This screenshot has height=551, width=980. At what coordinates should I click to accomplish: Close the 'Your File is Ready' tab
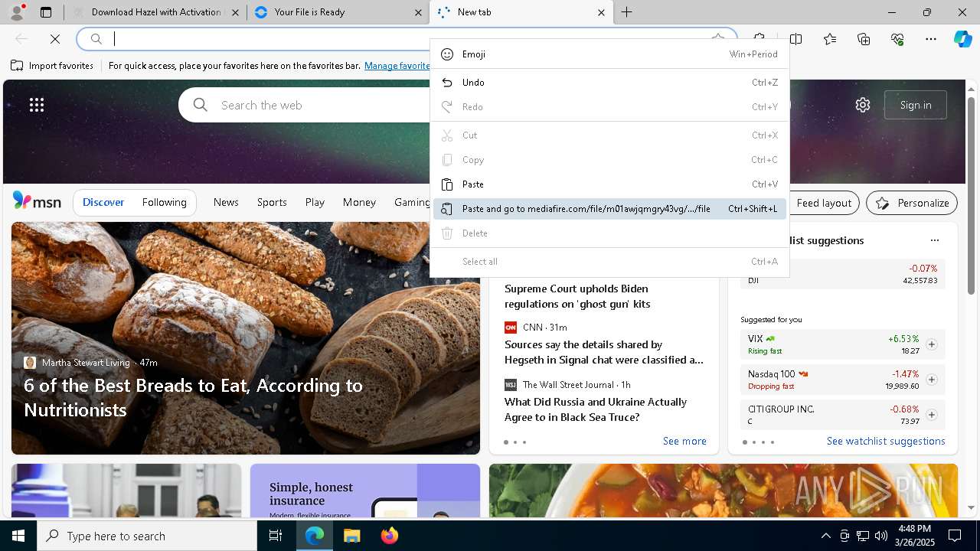click(418, 12)
